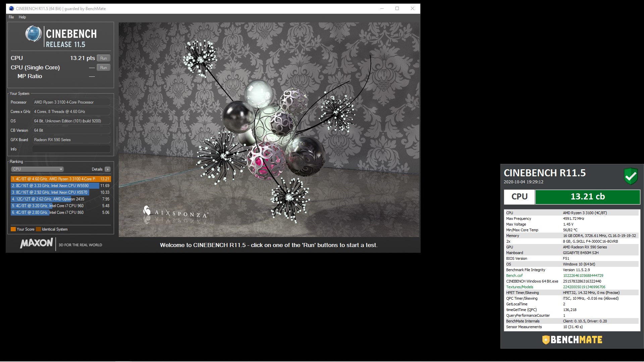Click the brown Identical System swatch
Screen dimensions: 644x362
(38, 229)
